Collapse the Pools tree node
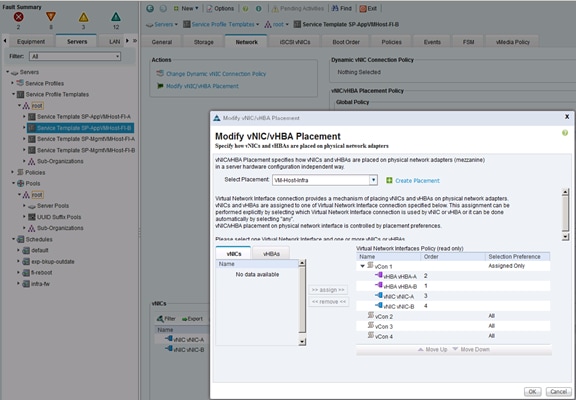This screenshot has width=576, height=400. pos(13,183)
